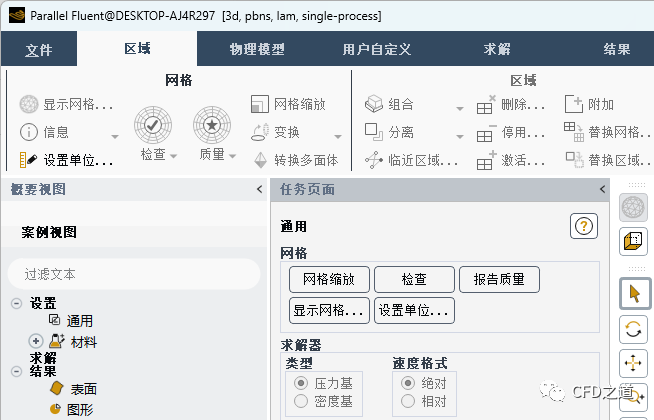Select 图形 in the outline tree
This screenshot has height=420, width=654.
(x=80, y=409)
